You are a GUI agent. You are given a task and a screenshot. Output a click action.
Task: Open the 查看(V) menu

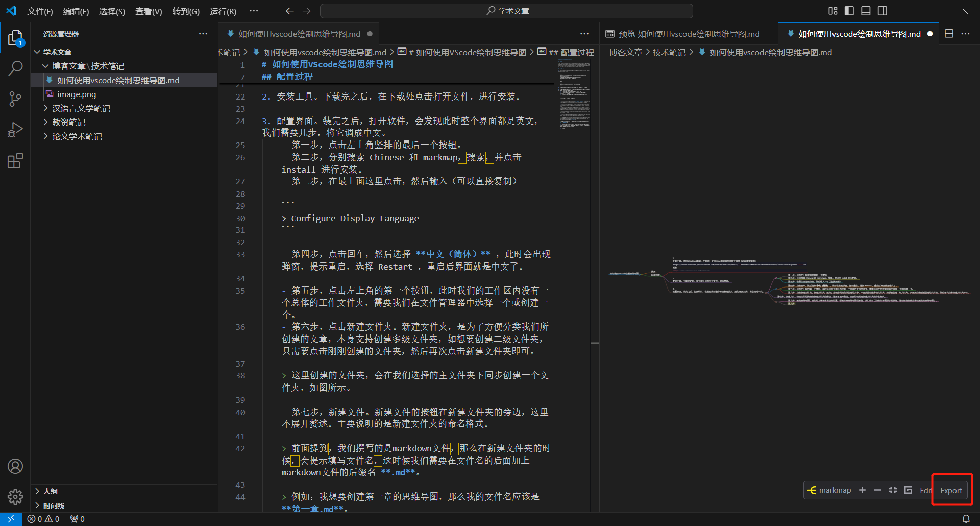149,11
